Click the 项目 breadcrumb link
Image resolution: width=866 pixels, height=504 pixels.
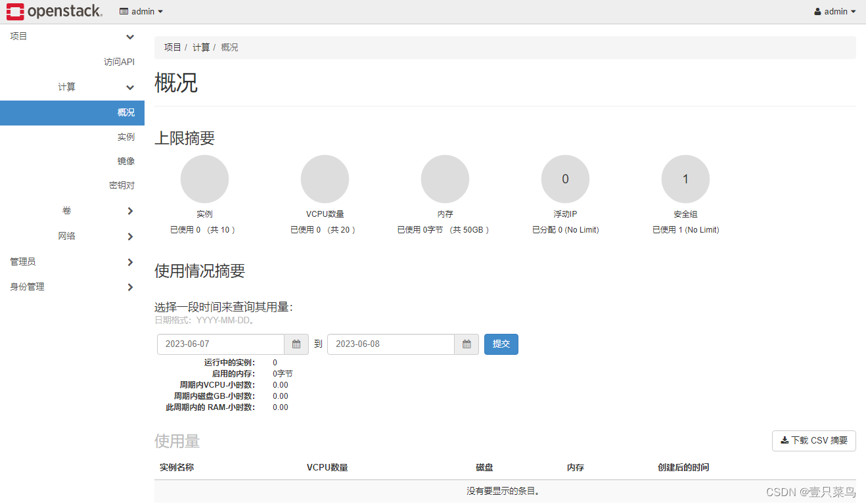(x=173, y=47)
